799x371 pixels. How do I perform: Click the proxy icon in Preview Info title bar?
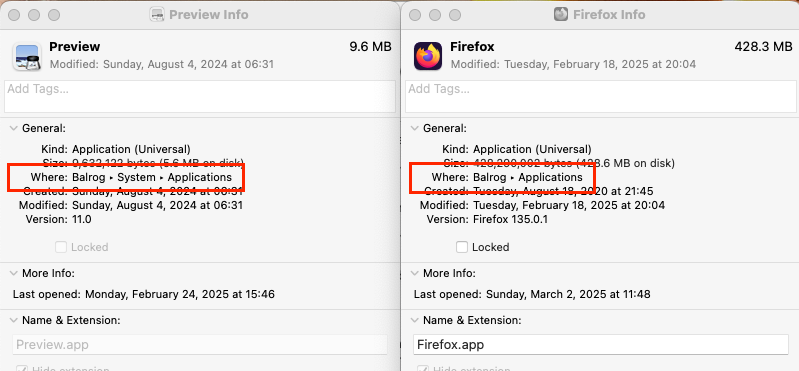pyautogui.click(x=157, y=15)
